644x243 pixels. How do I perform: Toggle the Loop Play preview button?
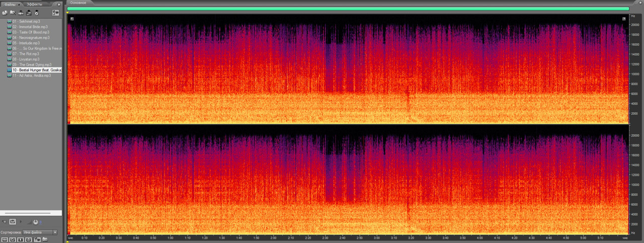pos(13,222)
